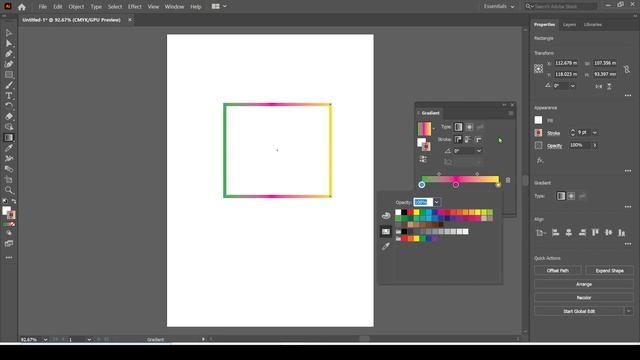This screenshot has height=360, width=640.
Task: Delete the selected gradient stop with trash icon
Action: (x=508, y=180)
